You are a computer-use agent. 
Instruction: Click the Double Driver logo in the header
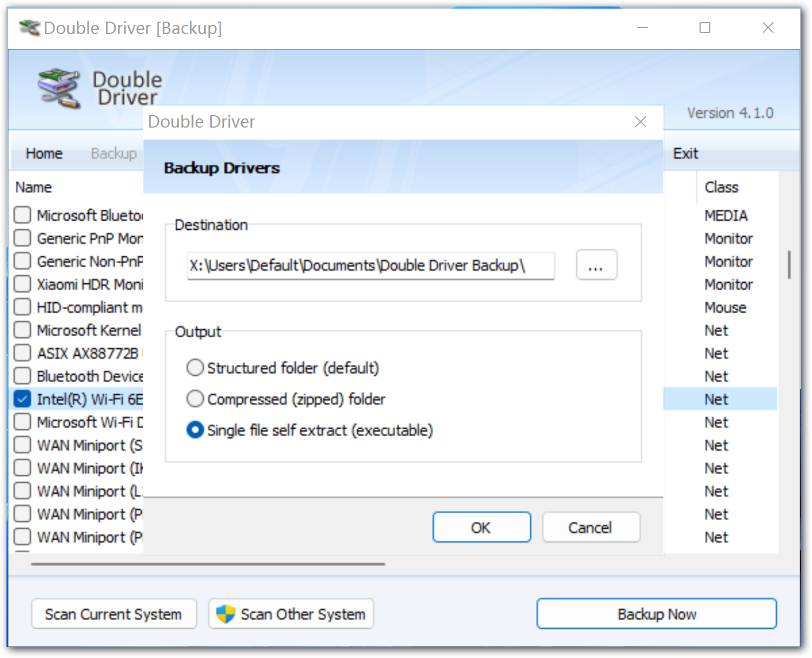[59, 88]
